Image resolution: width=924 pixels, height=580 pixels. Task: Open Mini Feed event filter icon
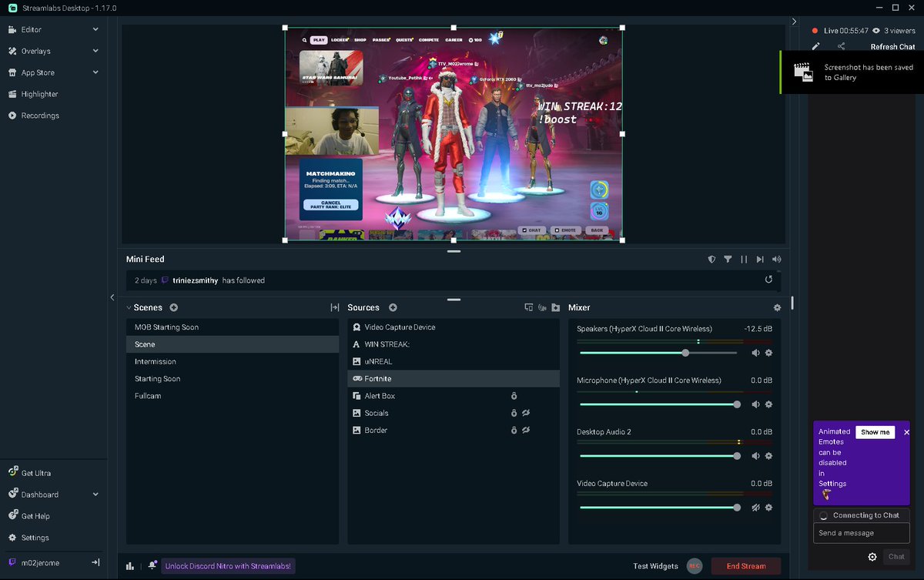pyautogui.click(x=728, y=260)
